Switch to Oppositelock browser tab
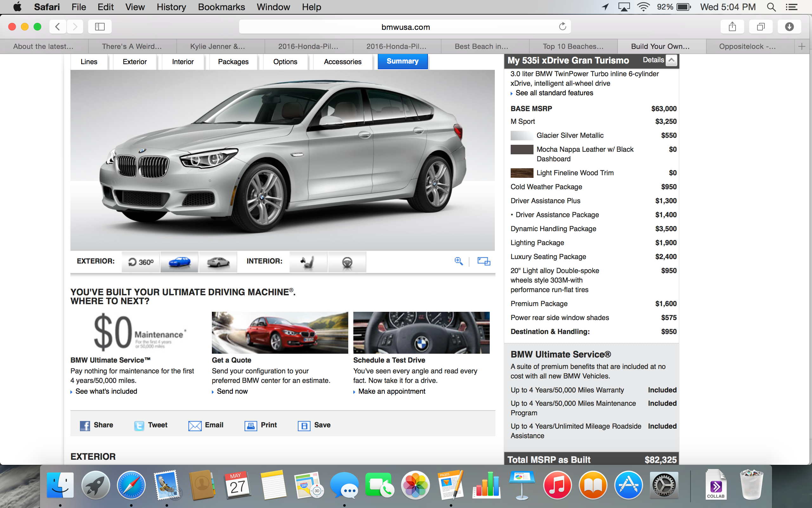This screenshot has width=812, height=508. point(750,46)
